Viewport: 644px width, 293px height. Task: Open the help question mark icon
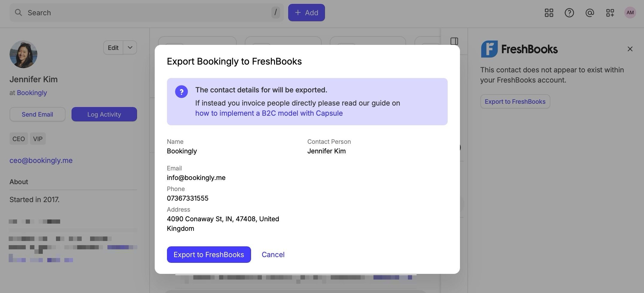tap(569, 13)
